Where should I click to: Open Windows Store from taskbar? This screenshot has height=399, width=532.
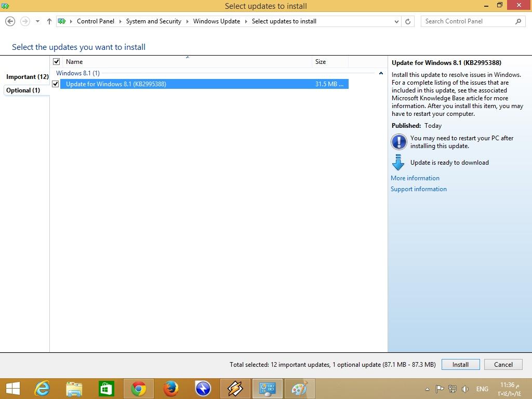tap(106, 389)
